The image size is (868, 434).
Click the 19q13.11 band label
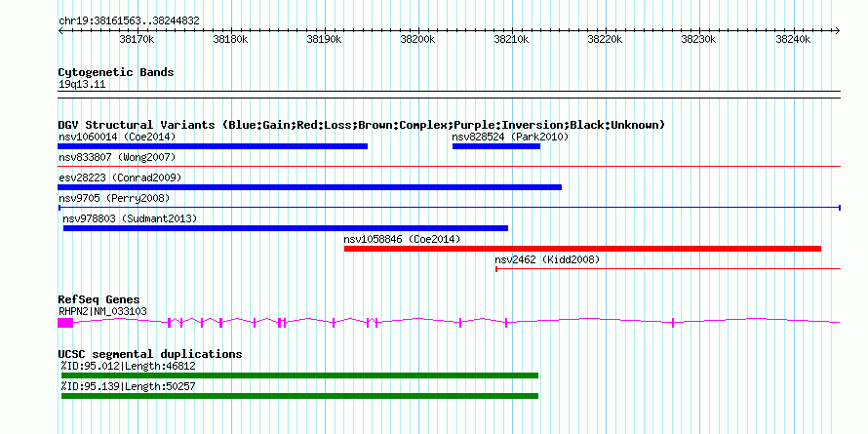click(x=82, y=85)
